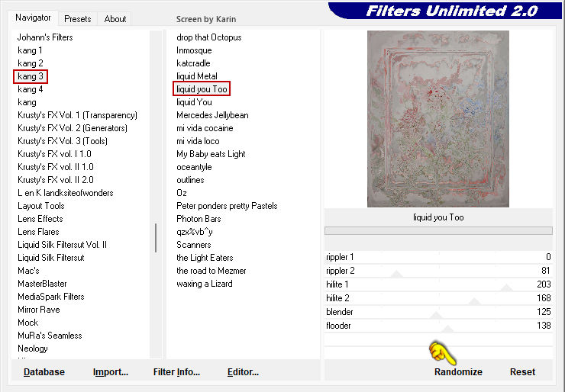This screenshot has height=392, width=565.
Task: Click Import... button
Action: (111, 372)
